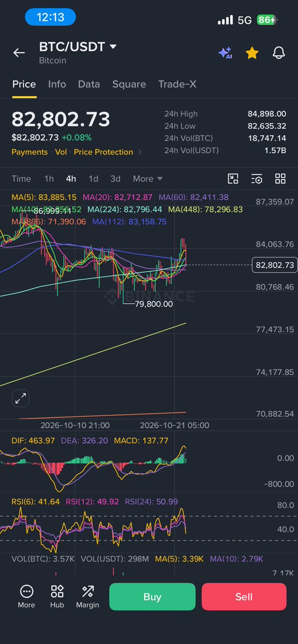Open the Payments link
This screenshot has width=298, height=644.
[x=30, y=152]
